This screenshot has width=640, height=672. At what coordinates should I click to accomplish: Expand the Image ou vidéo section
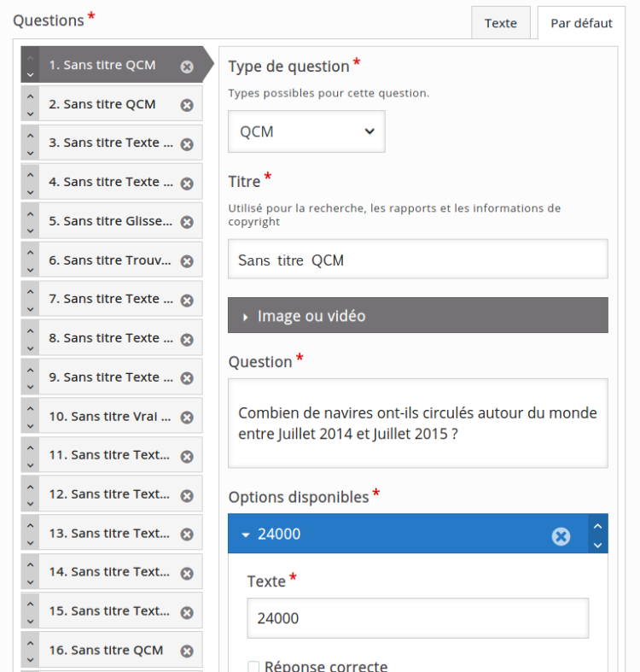tap(417, 316)
